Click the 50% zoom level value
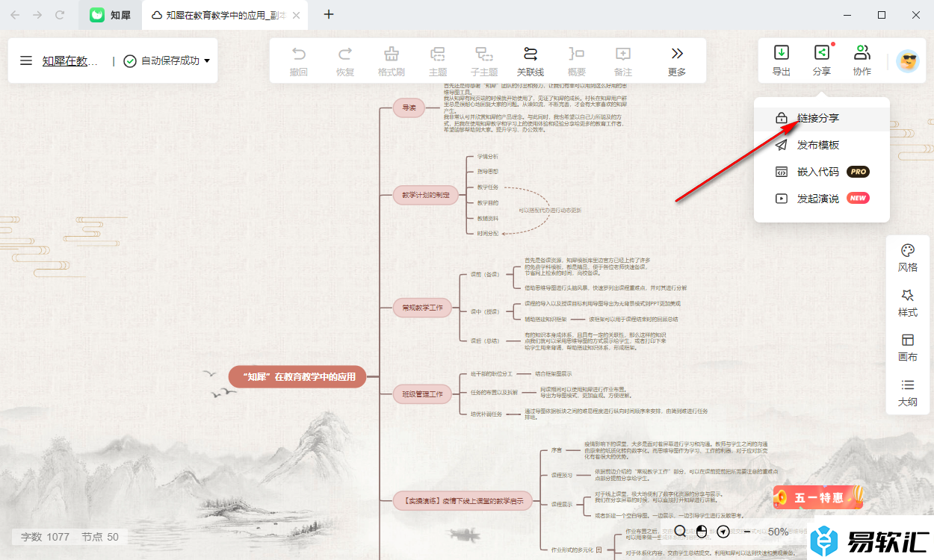934x560 pixels. [x=779, y=532]
